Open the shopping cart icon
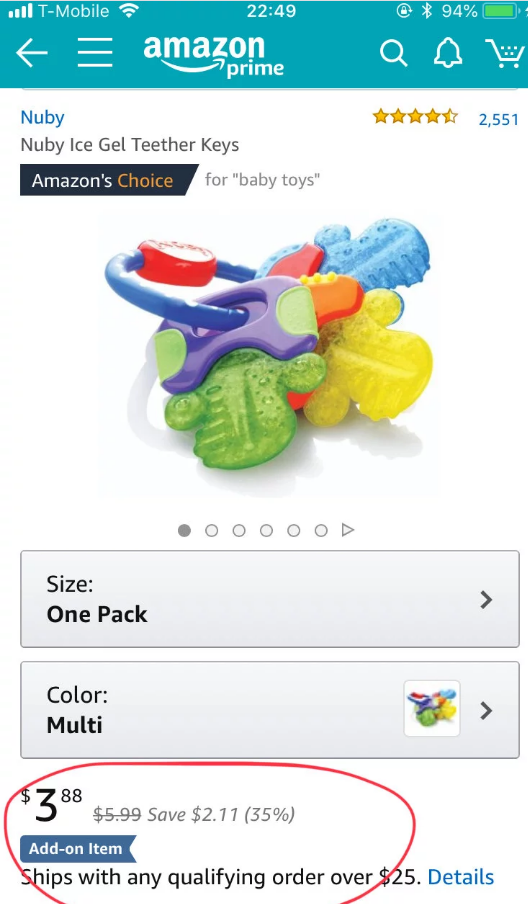 (505, 54)
